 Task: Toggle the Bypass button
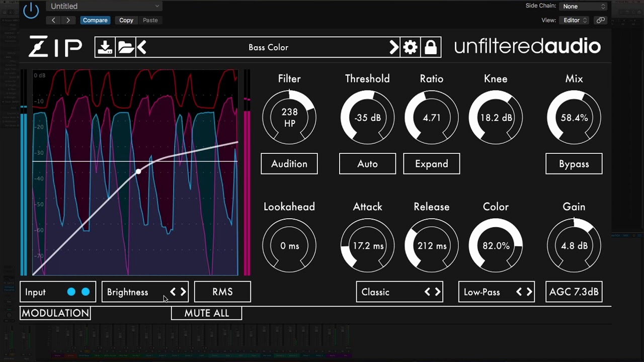click(x=574, y=164)
